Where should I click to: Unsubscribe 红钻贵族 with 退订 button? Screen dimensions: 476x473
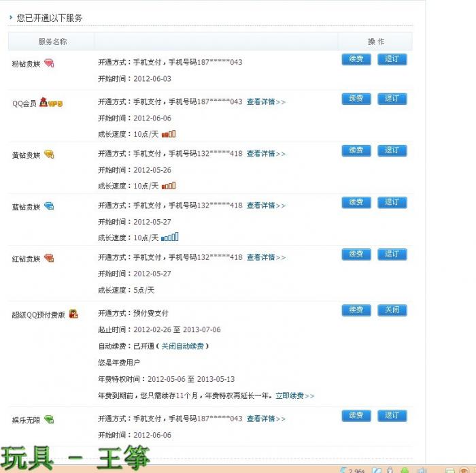392,255
